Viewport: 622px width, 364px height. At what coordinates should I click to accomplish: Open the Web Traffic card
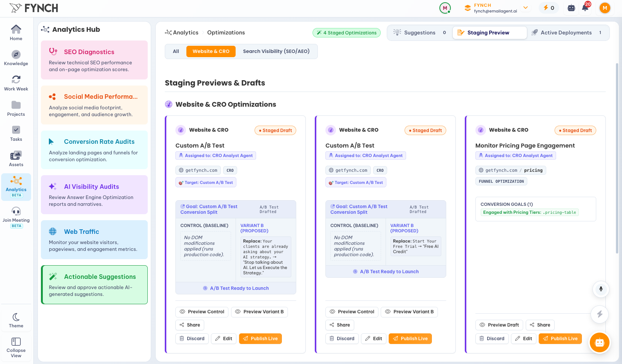point(94,240)
